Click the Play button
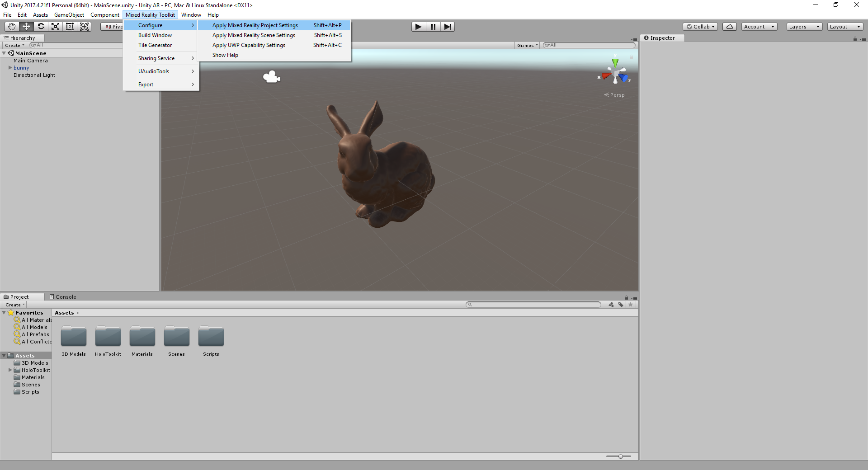 418,27
